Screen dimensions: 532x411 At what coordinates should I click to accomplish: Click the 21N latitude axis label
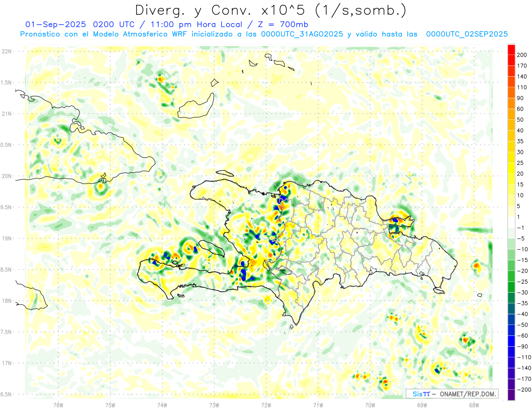point(7,114)
